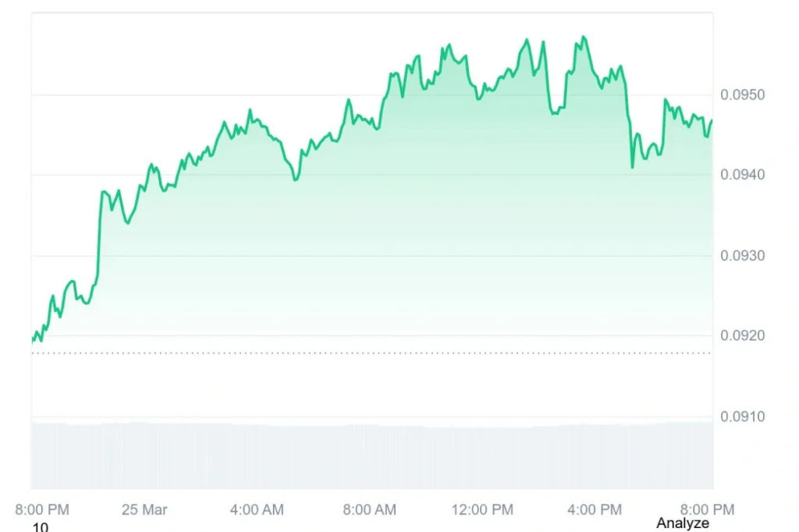799x532 pixels.
Task: Click the price line's highest peak near 4:00 PM
Action: coord(584,37)
